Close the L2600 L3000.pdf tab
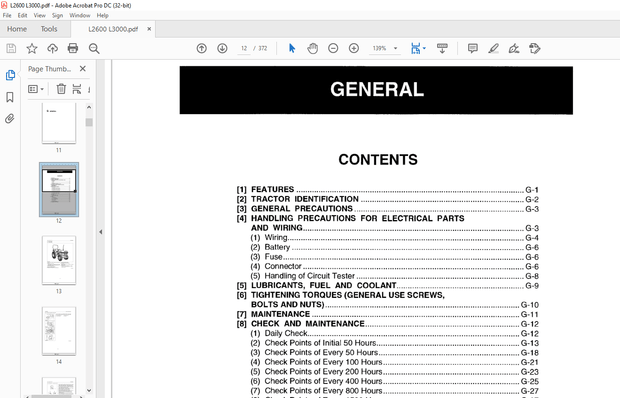 coord(149,29)
